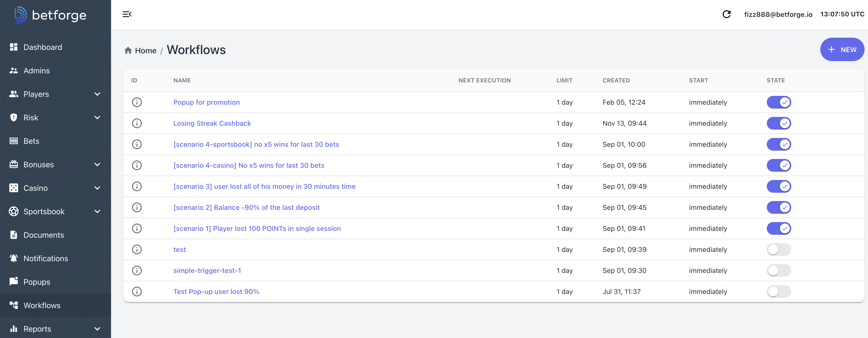868x338 pixels.
Task: Toggle off scenario 4-casino workflow state
Action: click(x=779, y=166)
